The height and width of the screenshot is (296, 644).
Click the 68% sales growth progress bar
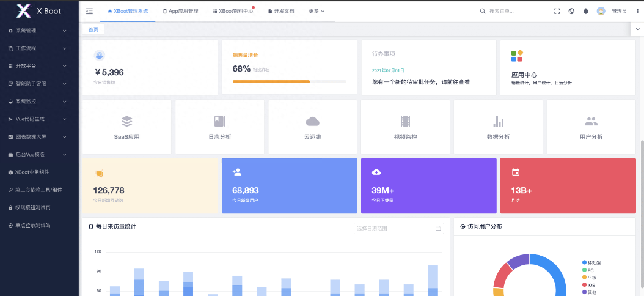point(290,81)
